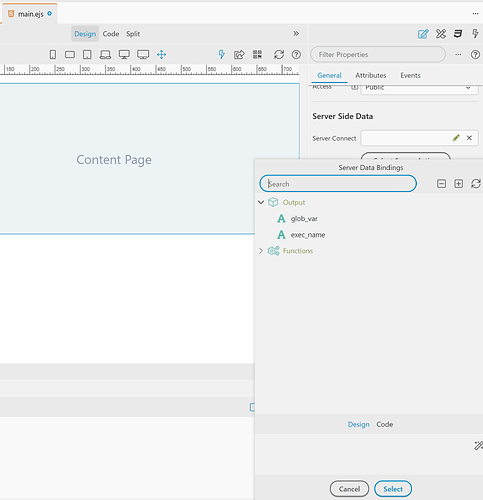Click the properties panel help icon
Image resolution: width=483 pixels, height=500 pixels.
(475, 54)
